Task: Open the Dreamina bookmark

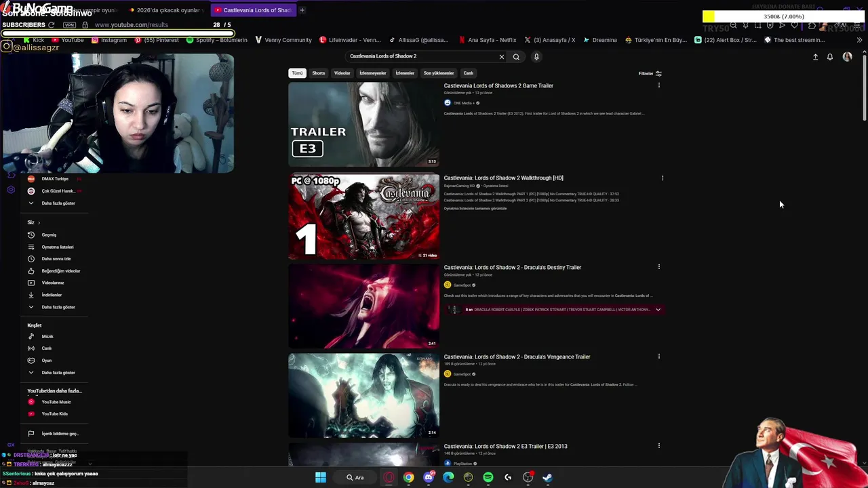Action: pyautogui.click(x=599, y=40)
